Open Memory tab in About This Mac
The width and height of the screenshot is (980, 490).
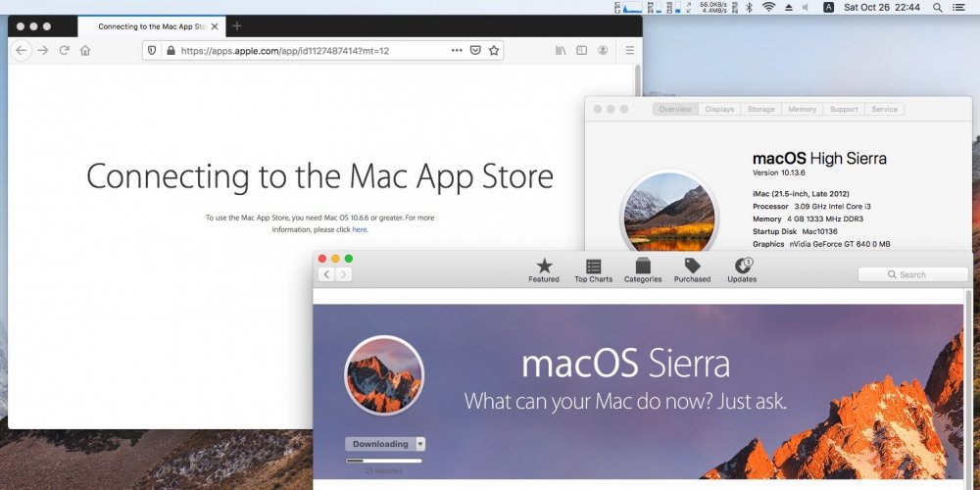802,110
